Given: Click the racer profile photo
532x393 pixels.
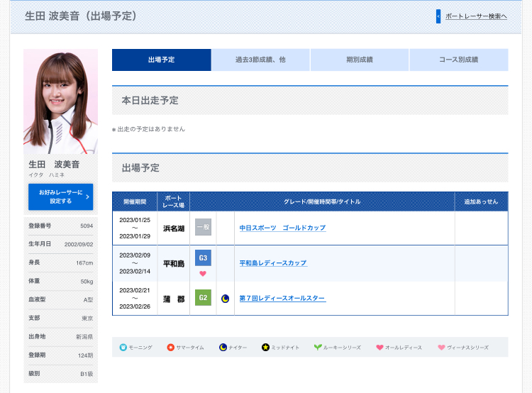Looking at the screenshot, I should [61, 101].
